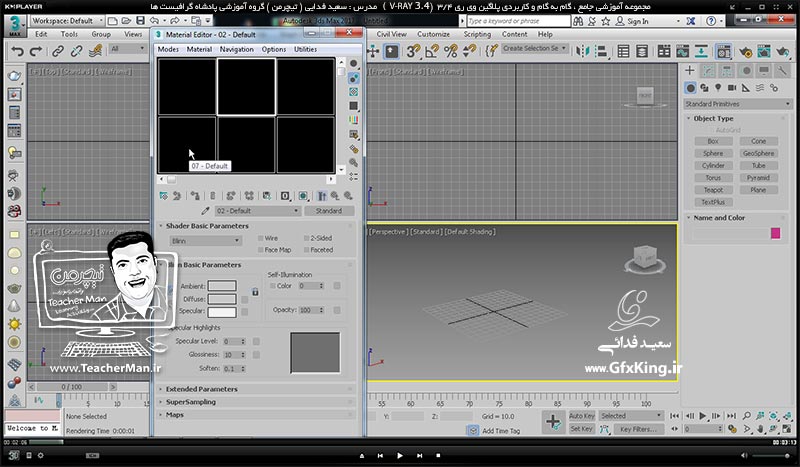Viewport: 800px width, 467px height.
Task: Click Set Key large plus button
Action: tap(553, 422)
